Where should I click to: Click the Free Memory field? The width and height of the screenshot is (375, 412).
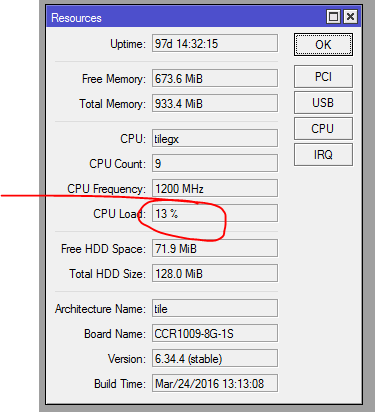coord(215,78)
